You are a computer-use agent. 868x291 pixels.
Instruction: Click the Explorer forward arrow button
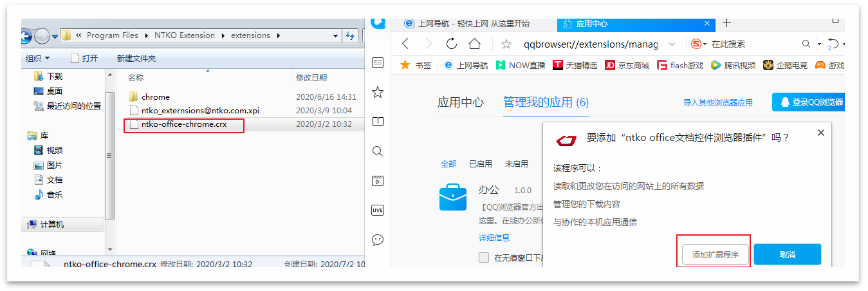42,35
